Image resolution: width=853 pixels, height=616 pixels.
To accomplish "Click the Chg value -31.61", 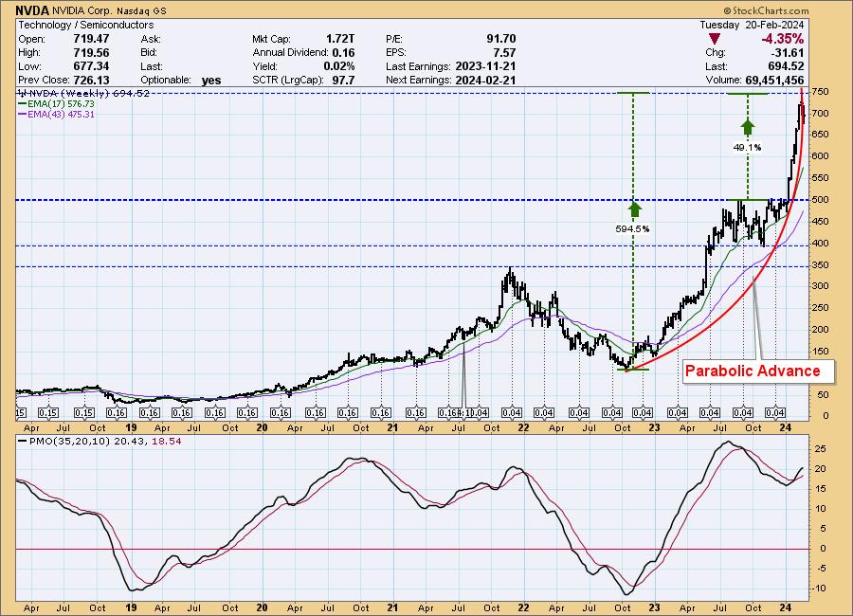I will [x=788, y=53].
